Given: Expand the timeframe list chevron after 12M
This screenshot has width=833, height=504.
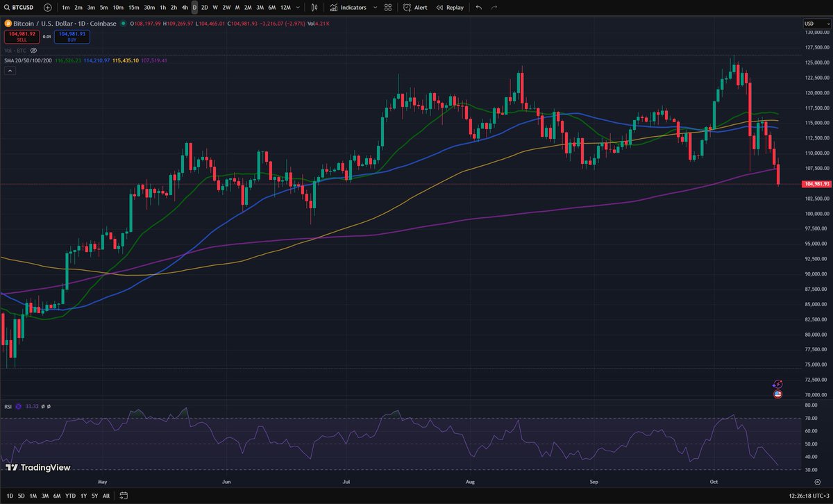Looking at the screenshot, I should click(x=298, y=8).
